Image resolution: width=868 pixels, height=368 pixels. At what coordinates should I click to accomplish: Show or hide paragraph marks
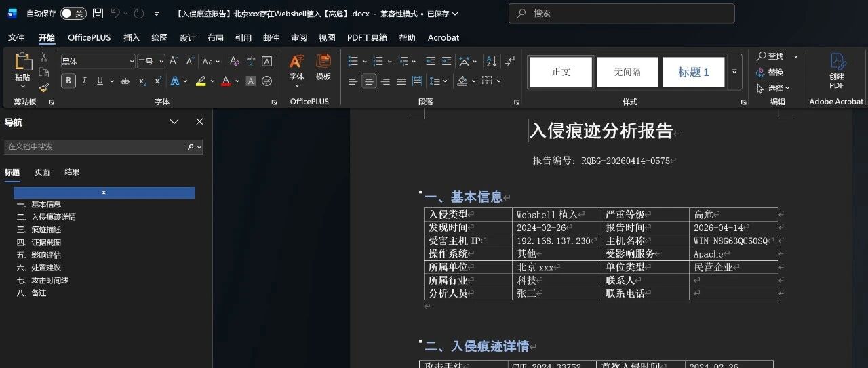[511, 61]
